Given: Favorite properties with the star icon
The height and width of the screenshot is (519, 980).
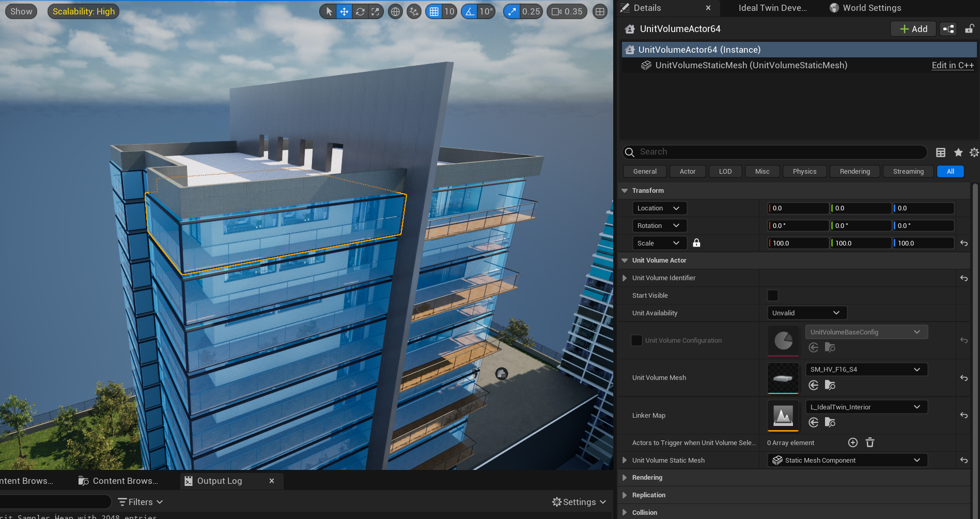Looking at the screenshot, I should coord(958,152).
